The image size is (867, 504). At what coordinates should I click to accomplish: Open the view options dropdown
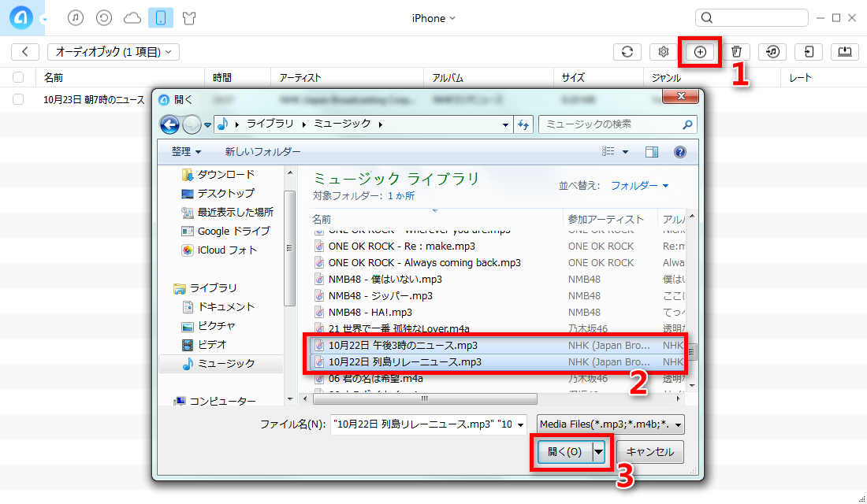point(625,151)
